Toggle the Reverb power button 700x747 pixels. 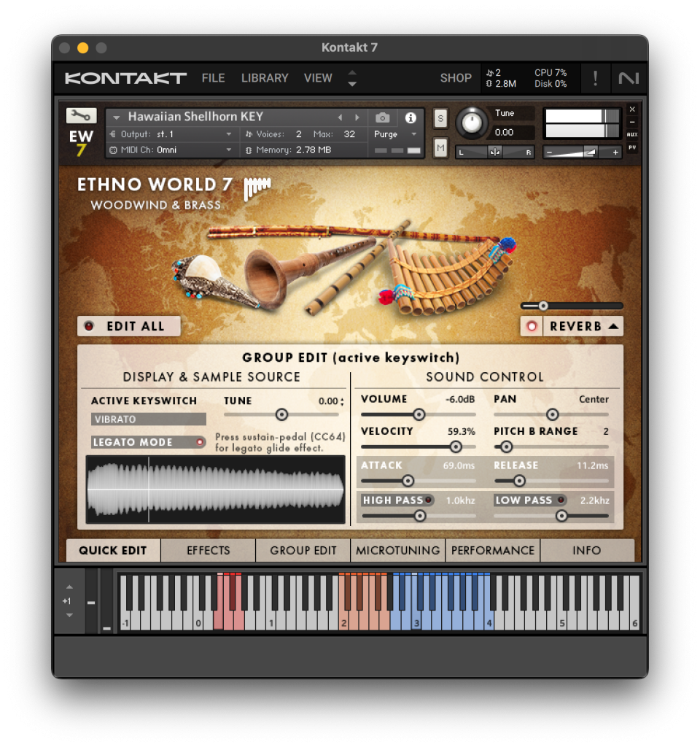pos(532,326)
